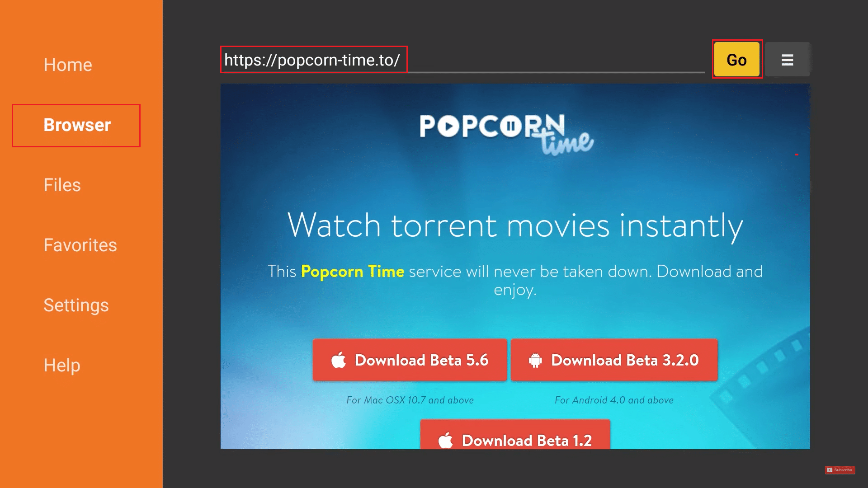Click the Android icon on Beta 3.2.0
868x488 pixels.
(535, 360)
